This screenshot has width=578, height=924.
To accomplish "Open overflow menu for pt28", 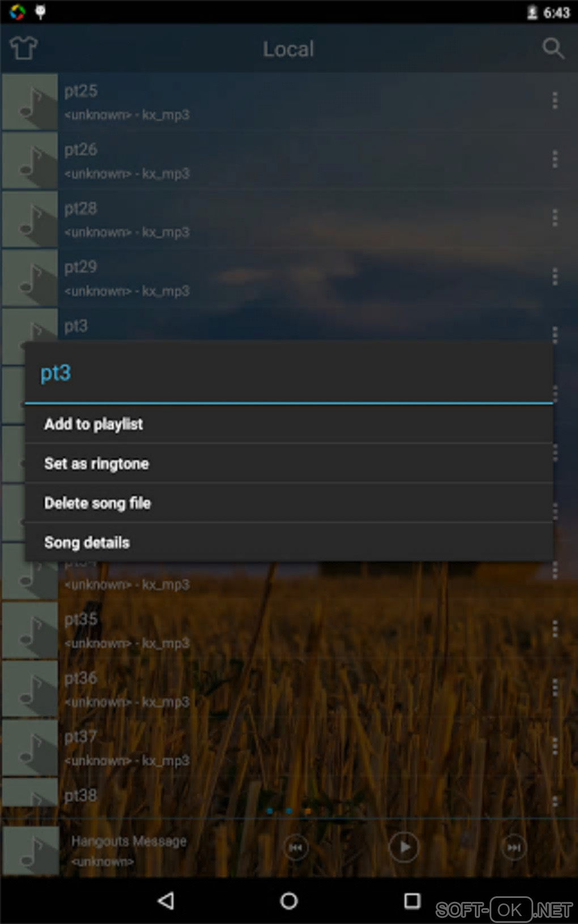I will point(555,218).
